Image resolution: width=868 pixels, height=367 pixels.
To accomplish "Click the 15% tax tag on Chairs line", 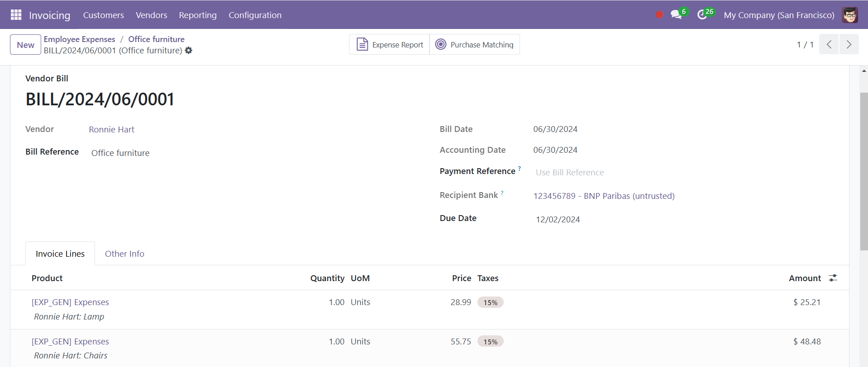I will pyautogui.click(x=490, y=342).
